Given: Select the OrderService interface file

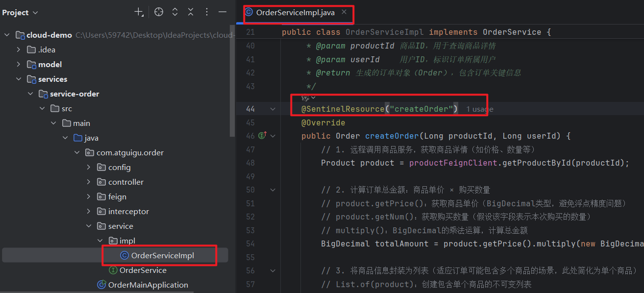Looking at the screenshot, I should pyautogui.click(x=115, y=270).
